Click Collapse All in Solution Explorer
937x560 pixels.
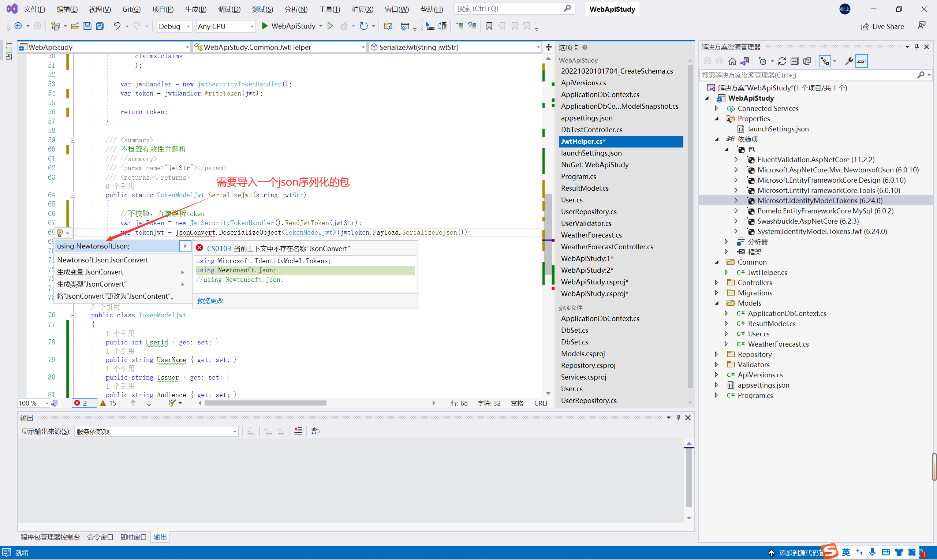[x=794, y=61]
